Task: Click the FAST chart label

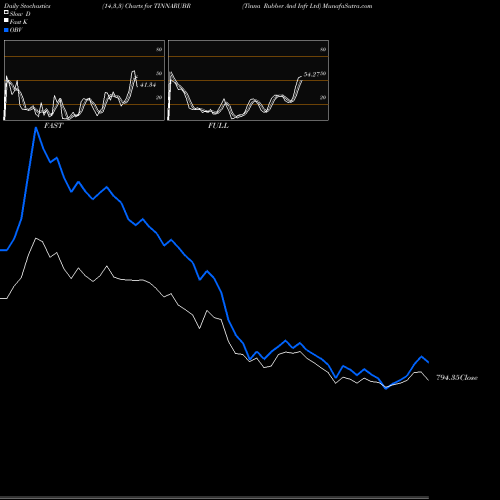Action: click(53, 126)
